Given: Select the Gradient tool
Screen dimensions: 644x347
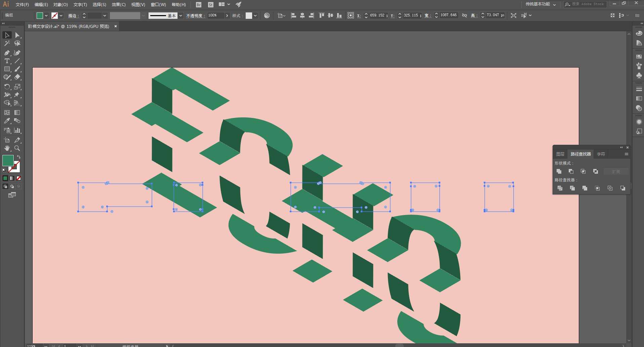Looking at the screenshot, I should coord(17,113).
